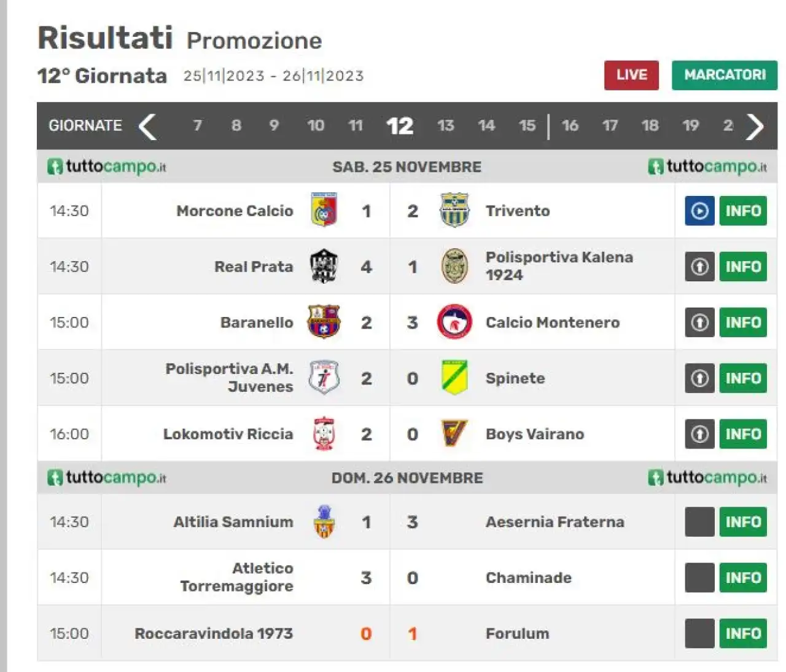Select giornata 11 in the navigation bar

(x=355, y=126)
